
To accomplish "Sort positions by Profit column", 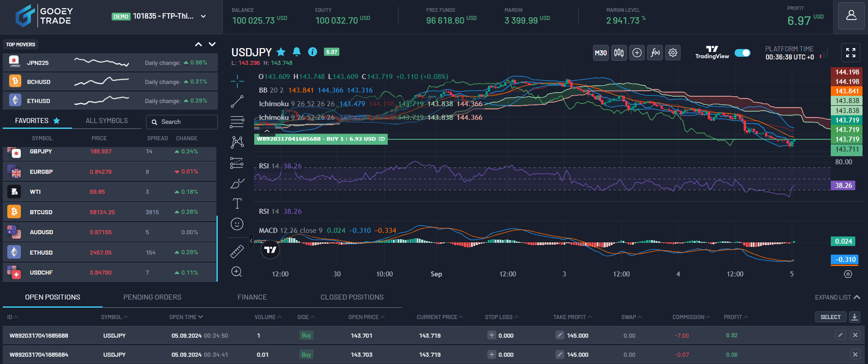I will point(736,317).
